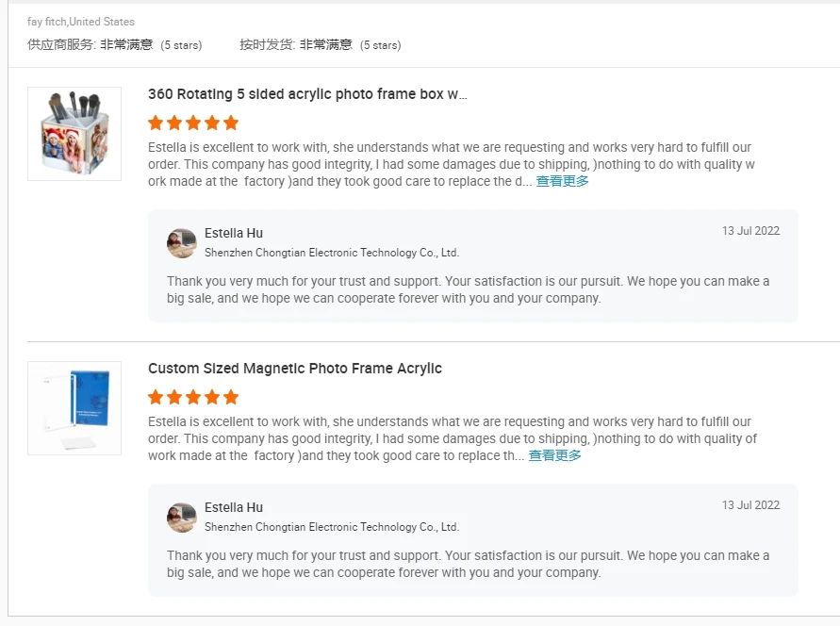840x626 pixels.
Task: Click the first star of the first review
Action: pyautogui.click(x=156, y=123)
